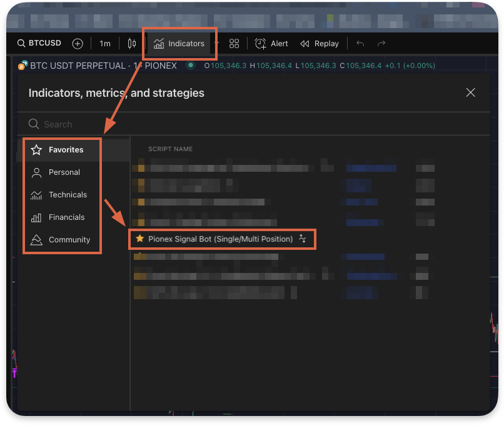The image size is (504, 426).
Task: Click the search magnifier in the dialog
Action: tap(34, 124)
